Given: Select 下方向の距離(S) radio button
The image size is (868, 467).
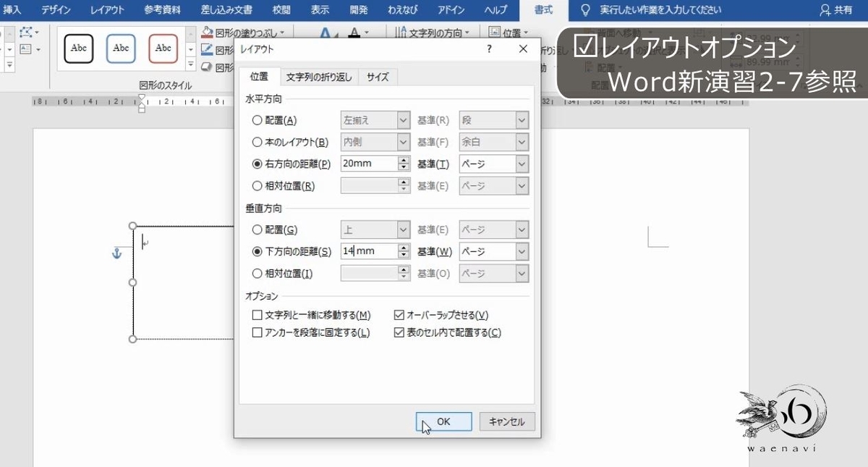Looking at the screenshot, I should click(x=257, y=251).
